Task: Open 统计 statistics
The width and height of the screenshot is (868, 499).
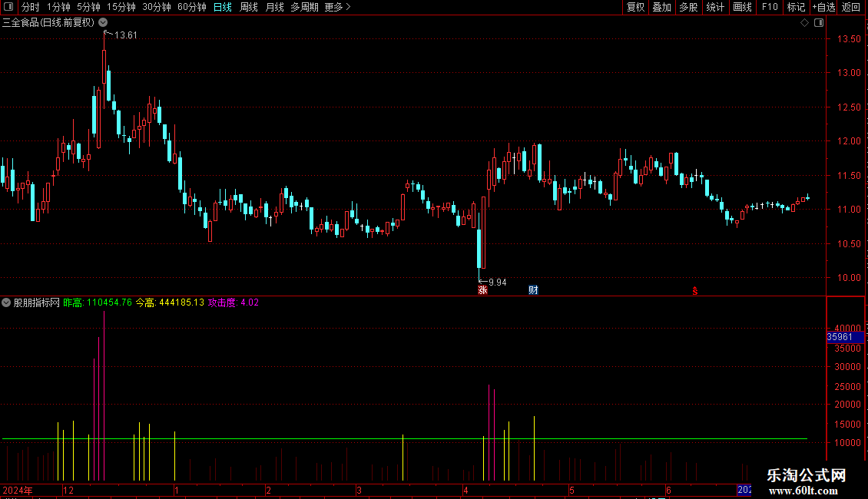Action: point(715,7)
